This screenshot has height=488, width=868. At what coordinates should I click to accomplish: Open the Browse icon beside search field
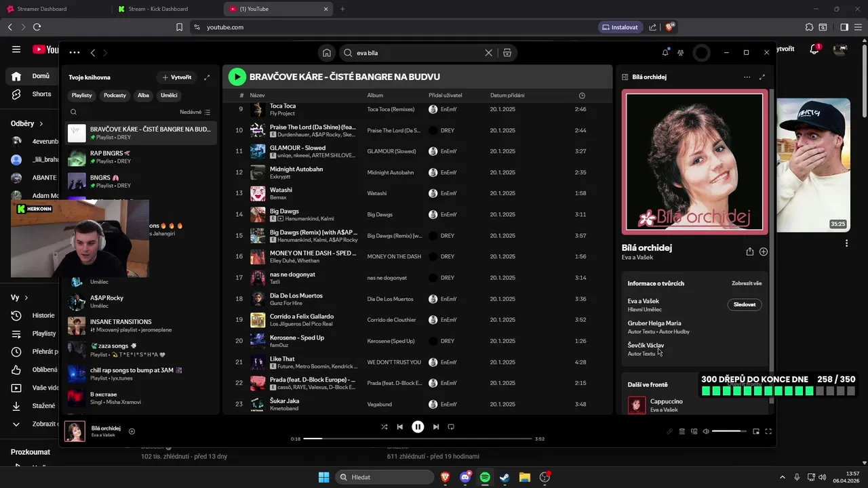pos(507,53)
